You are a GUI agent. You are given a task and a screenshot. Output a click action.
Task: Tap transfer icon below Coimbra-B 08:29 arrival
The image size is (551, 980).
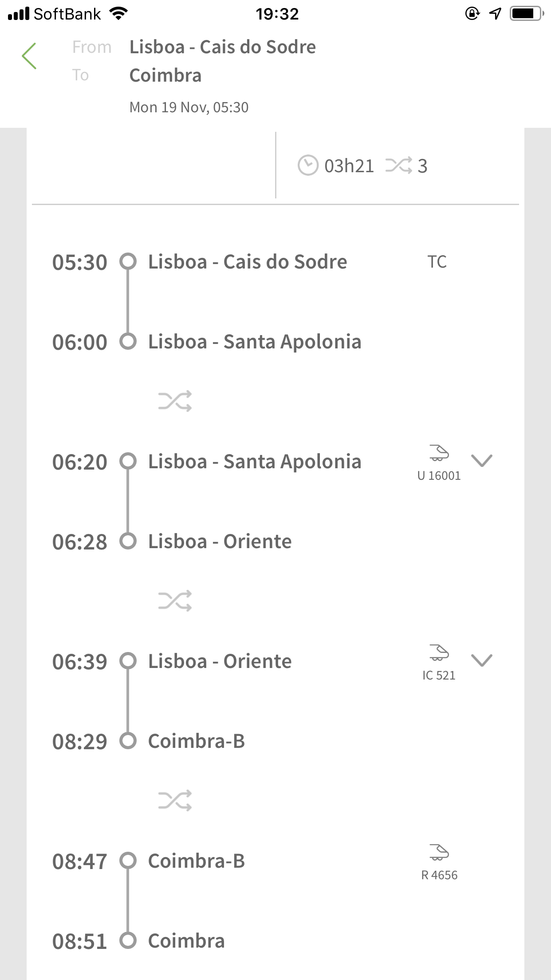coord(175,801)
